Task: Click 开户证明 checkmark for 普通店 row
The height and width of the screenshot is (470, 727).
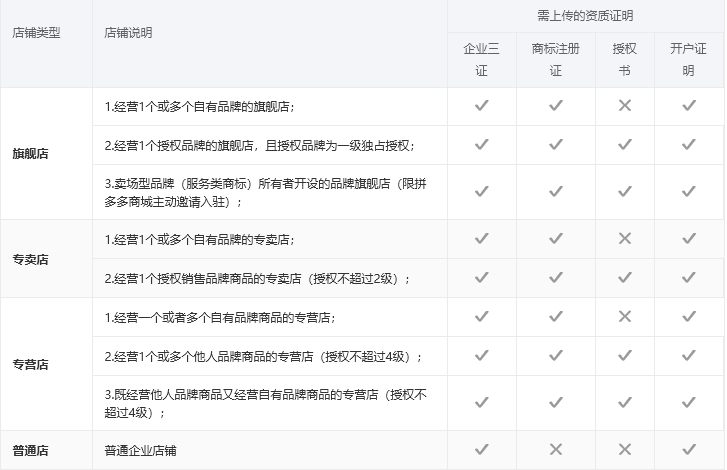Action: tap(689, 449)
